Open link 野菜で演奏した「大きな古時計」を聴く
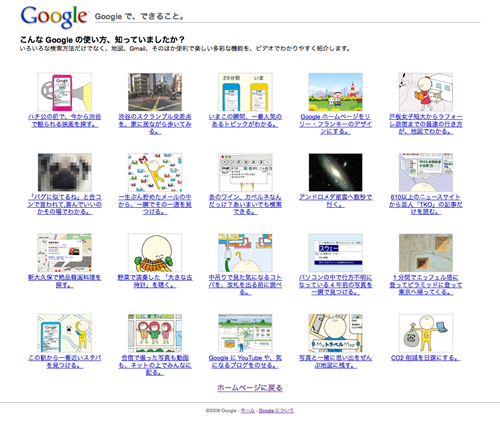Viewport: 500px width, 423px height. tap(155, 281)
